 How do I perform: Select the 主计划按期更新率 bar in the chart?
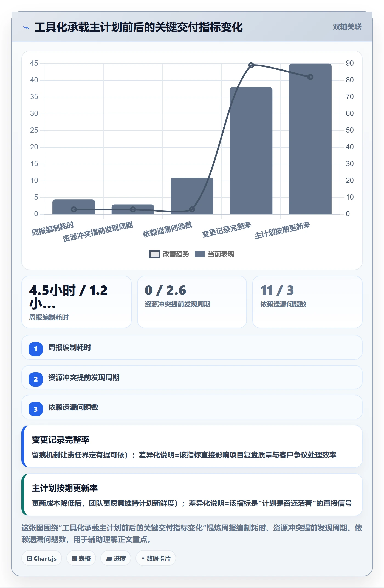tap(310, 139)
